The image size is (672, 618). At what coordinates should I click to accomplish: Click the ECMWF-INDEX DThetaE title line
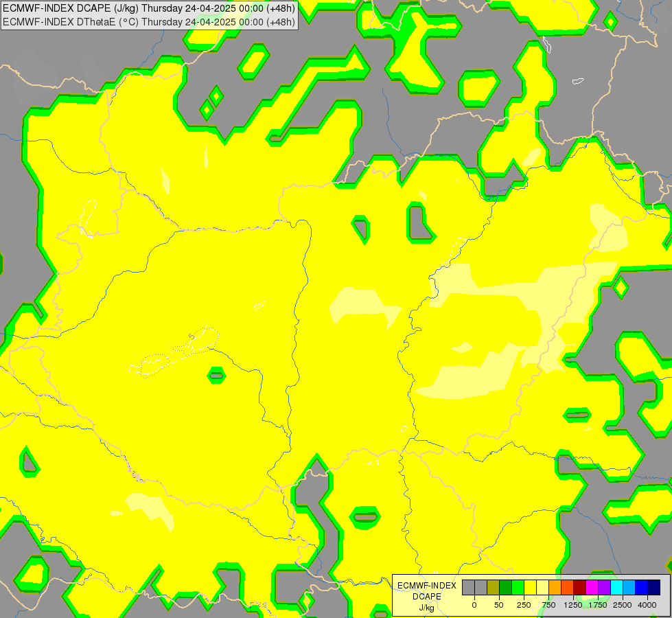coord(149,22)
